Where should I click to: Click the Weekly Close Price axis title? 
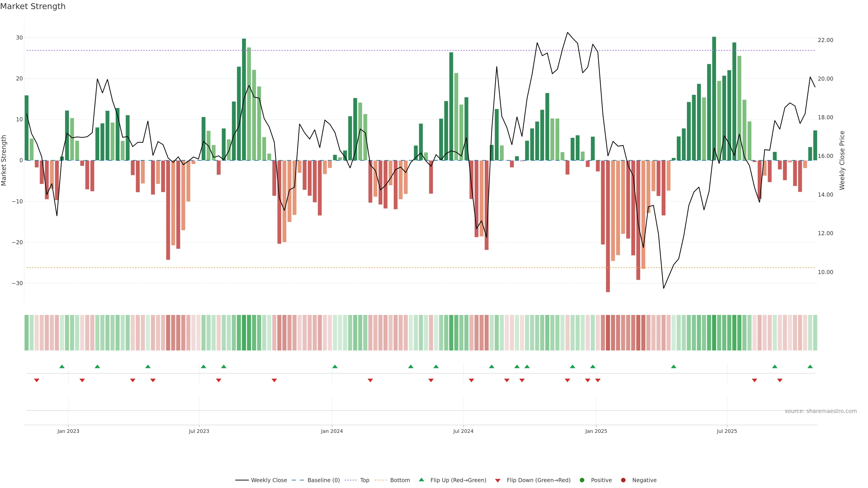click(842, 160)
